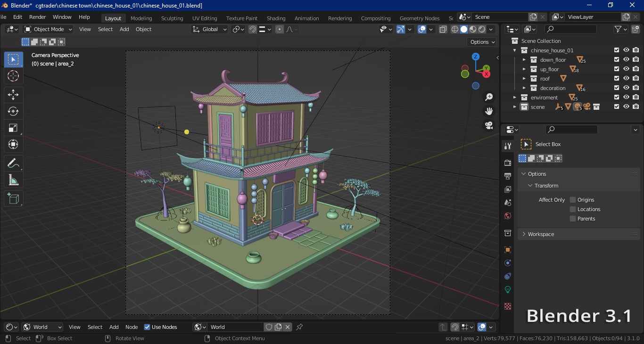Open the Object Data properties tab

point(508,289)
